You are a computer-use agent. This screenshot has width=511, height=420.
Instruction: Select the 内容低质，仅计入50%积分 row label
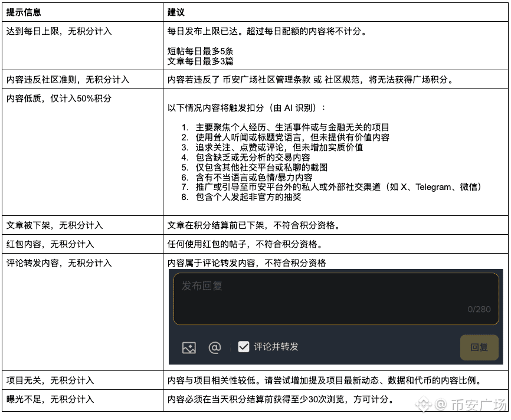coord(59,99)
